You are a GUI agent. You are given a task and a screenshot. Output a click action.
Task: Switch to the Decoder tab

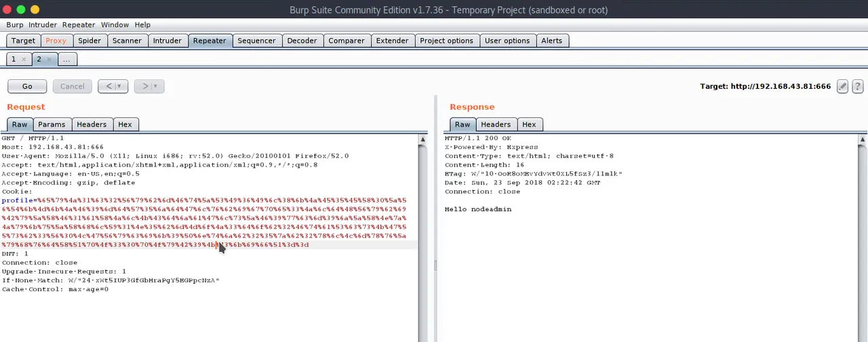302,41
